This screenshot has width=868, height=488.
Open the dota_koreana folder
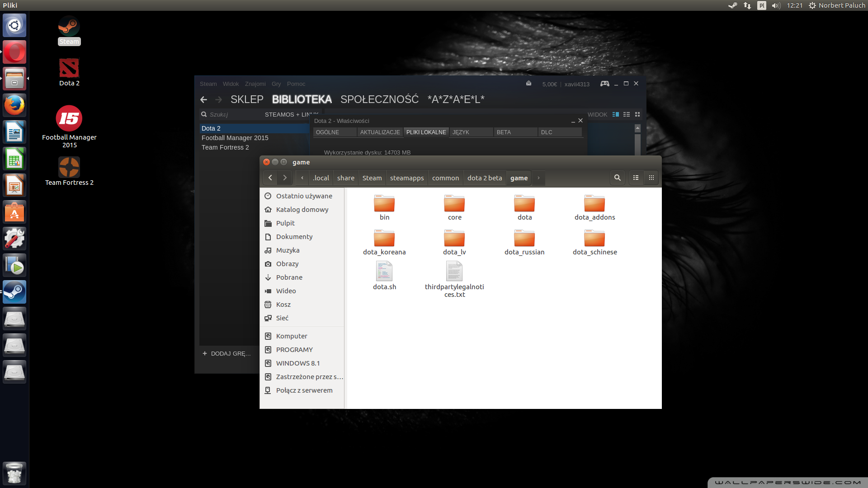[x=384, y=242]
